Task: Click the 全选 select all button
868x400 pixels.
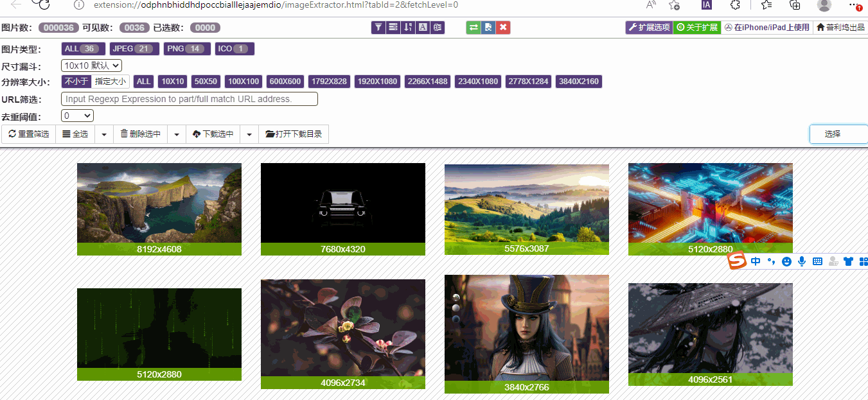Action: pyautogui.click(x=75, y=134)
